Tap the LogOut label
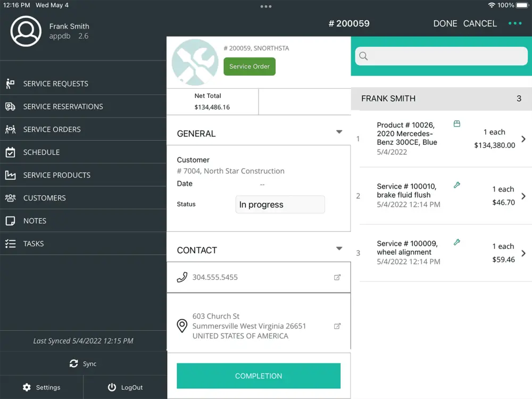This screenshot has height=399, width=532. 132,387
